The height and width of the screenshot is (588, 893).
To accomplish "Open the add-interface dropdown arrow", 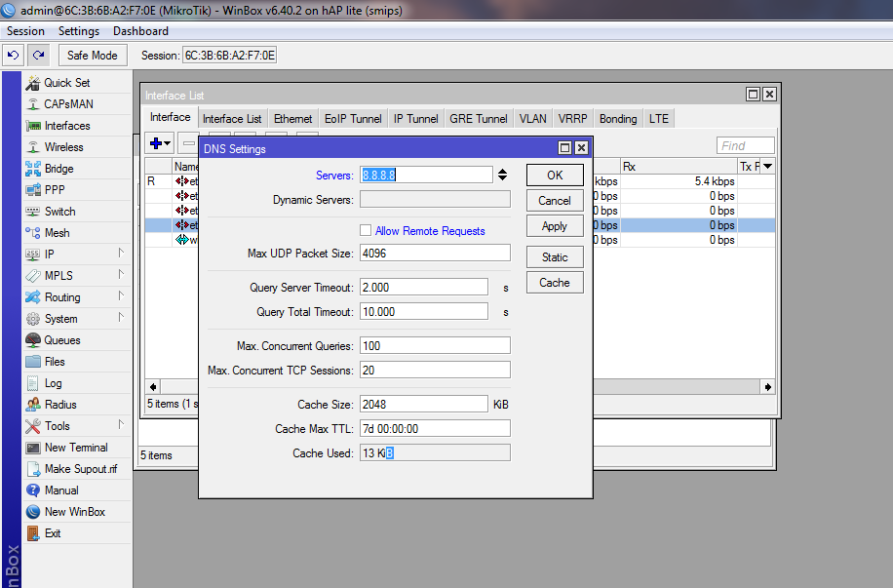I will click(168, 142).
